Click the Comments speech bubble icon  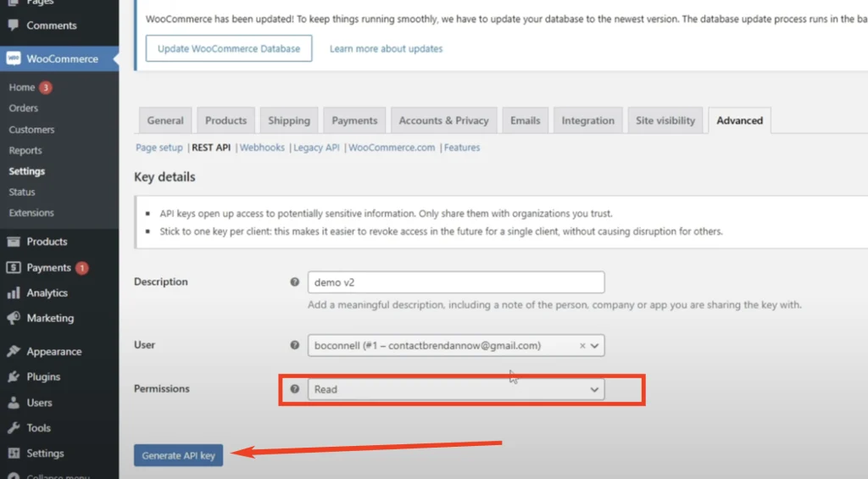click(14, 25)
